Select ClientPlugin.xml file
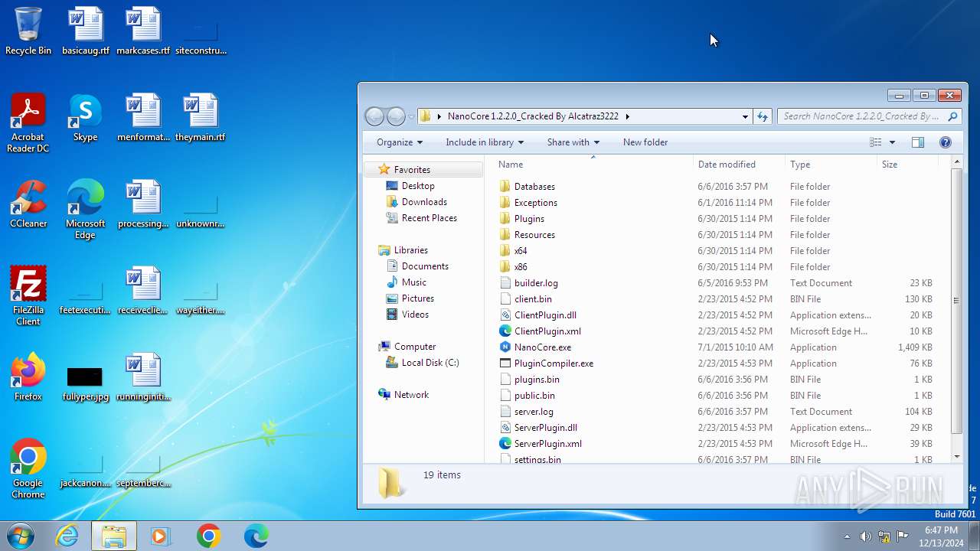Image resolution: width=980 pixels, height=551 pixels. 547,331
